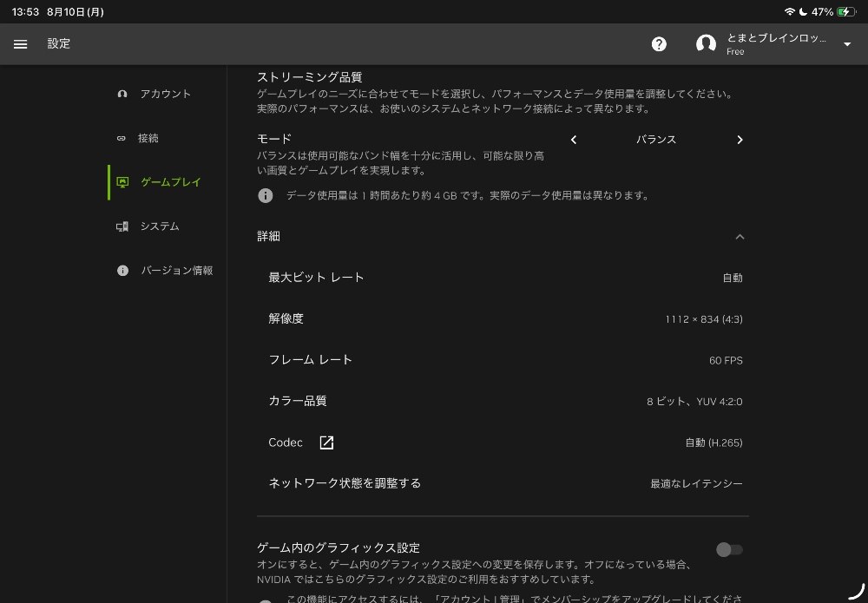Click the info icon beside バージョン情報
Viewport: 868px width, 603px height.
122,271
